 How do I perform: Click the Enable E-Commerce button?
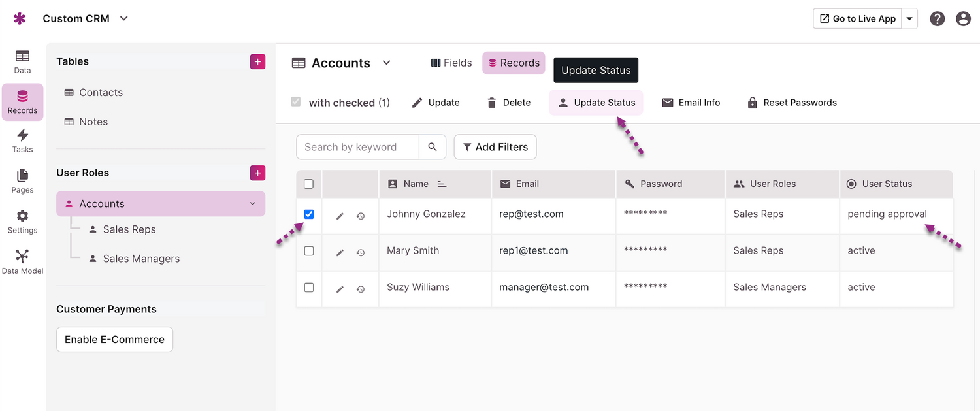coord(114,340)
